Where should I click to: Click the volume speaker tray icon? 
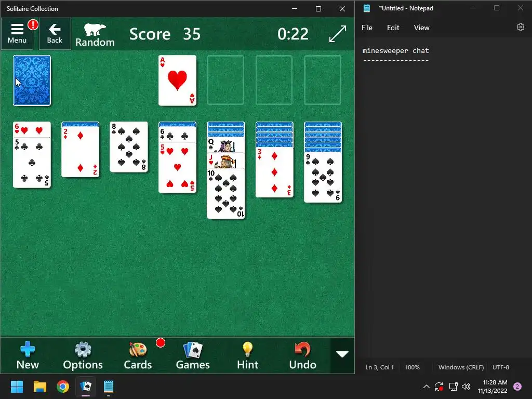click(x=466, y=387)
